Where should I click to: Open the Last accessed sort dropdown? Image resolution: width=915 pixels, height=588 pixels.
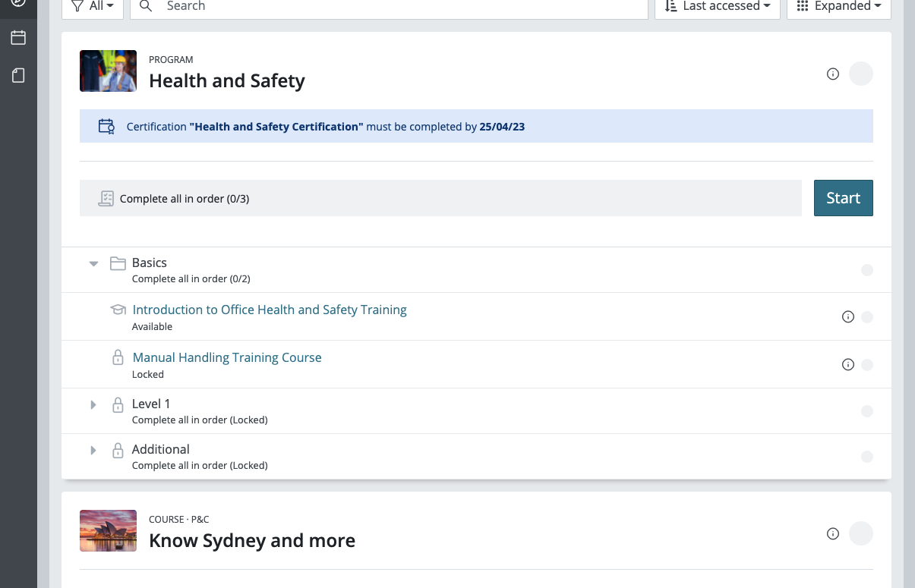717,6
